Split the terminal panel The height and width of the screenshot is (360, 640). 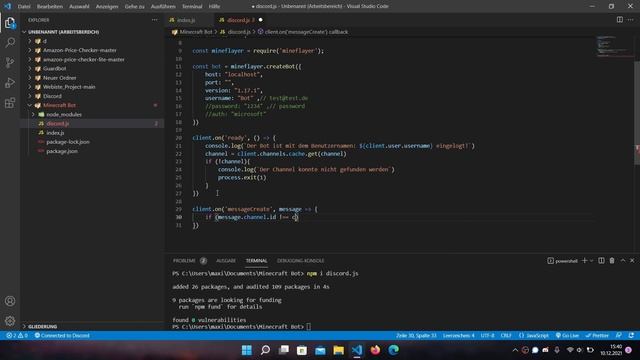(x=601, y=260)
